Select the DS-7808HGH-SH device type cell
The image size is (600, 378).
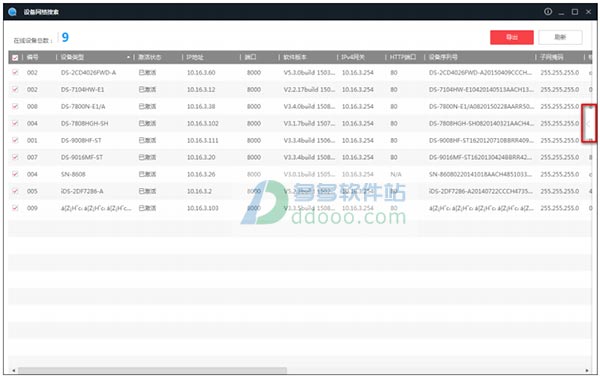(x=85, y=123)
